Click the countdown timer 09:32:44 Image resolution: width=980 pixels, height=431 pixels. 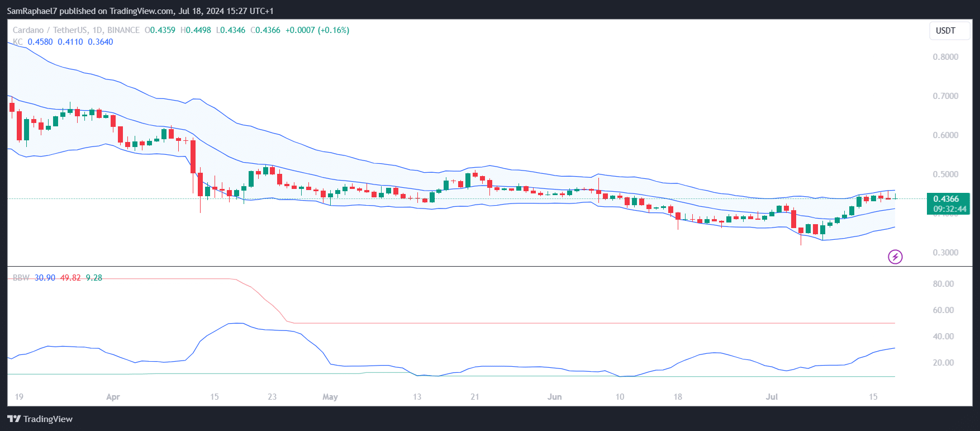coord(950,209)
